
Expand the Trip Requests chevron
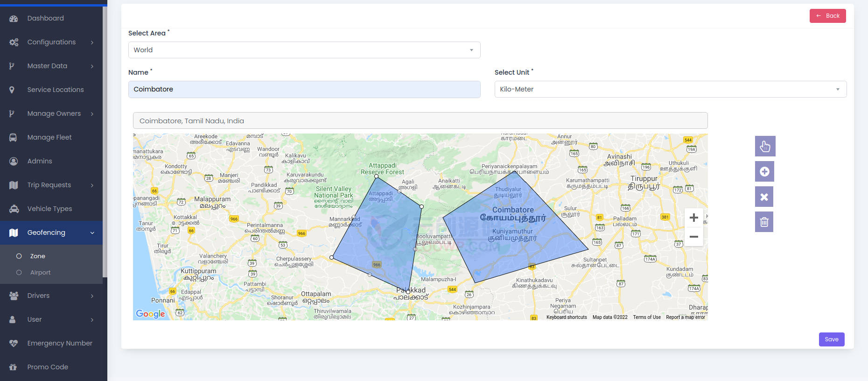point(92,185)
